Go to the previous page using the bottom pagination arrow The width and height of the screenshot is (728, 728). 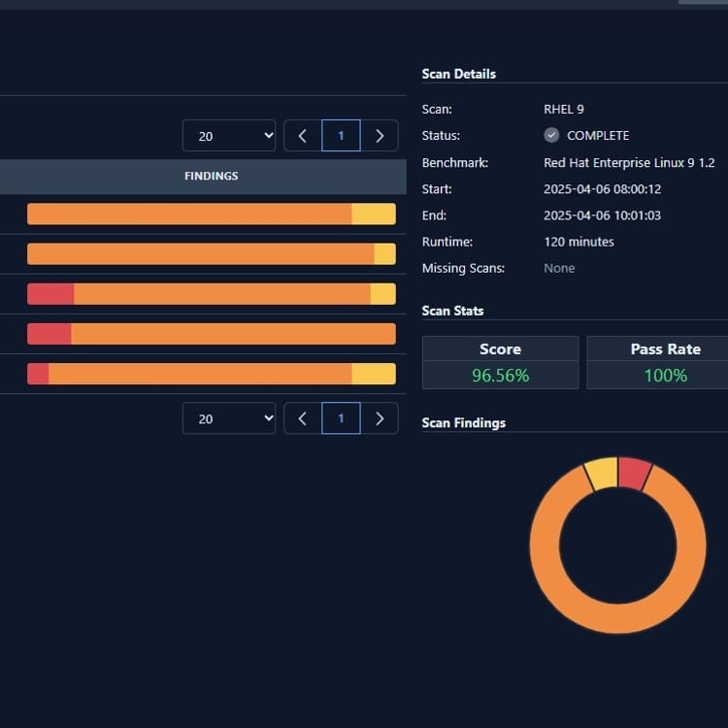pyautogui.click(x=302, y=418)
